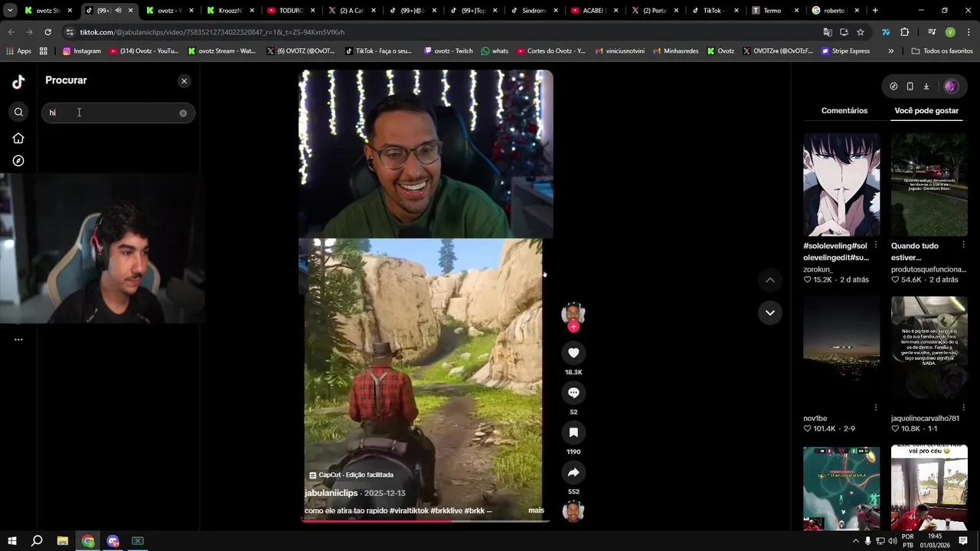Open CapCut - Edição facilitada link

[351, 475]
